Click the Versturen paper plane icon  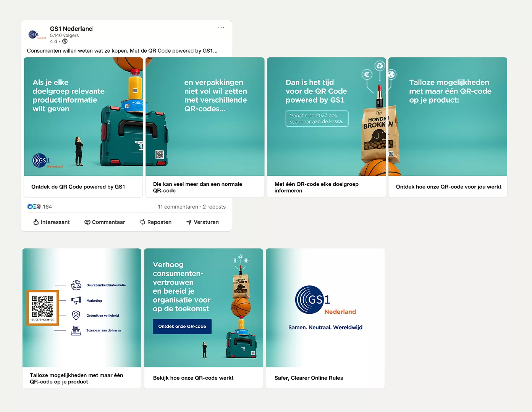(x=189, y=222)
